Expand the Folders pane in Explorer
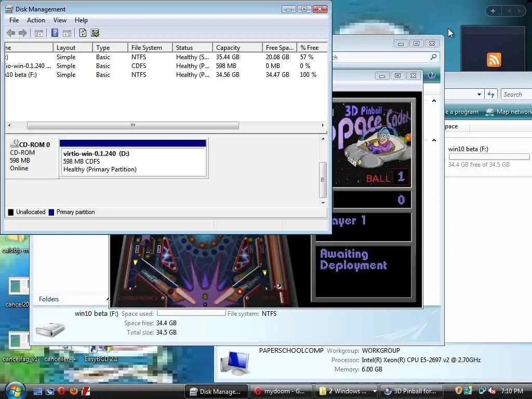This screenshot has width=532, height=399. (x=49, y=299)
